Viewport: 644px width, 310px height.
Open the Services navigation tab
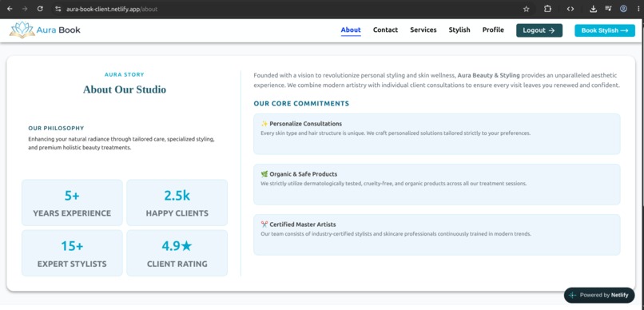tap(423, 30)
